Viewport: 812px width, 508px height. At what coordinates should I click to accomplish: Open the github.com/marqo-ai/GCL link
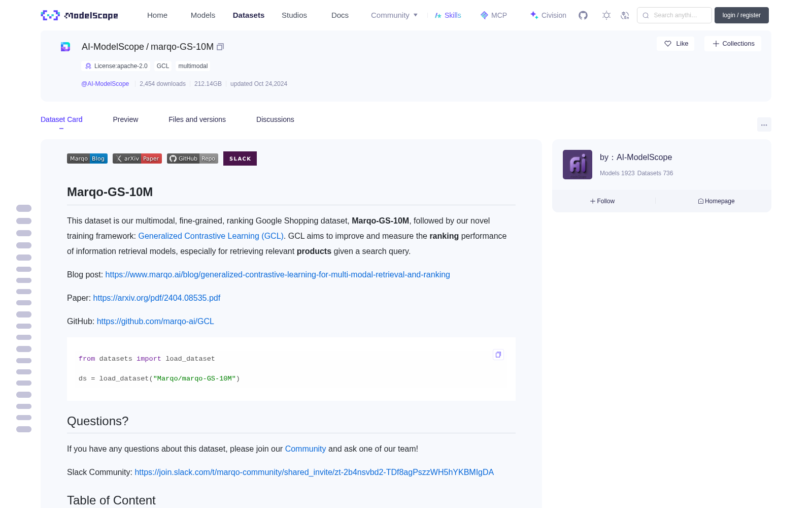155,321
